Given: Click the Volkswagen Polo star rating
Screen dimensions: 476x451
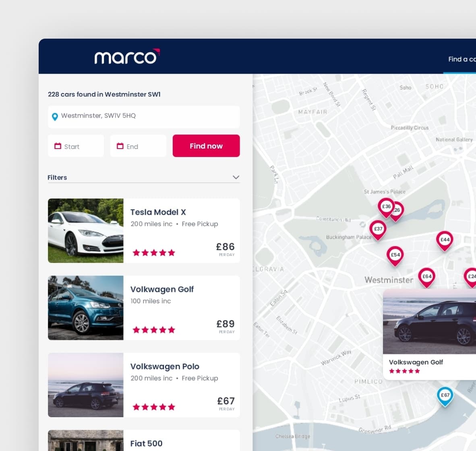Looking at the screenshot, I should (154, 407).
